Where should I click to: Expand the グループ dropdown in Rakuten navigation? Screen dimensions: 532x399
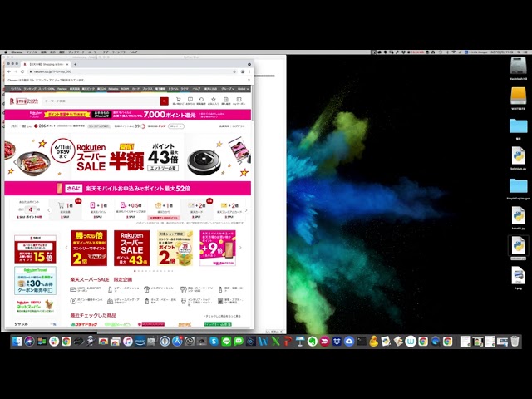pyautogui.click(x=227, y=88)
